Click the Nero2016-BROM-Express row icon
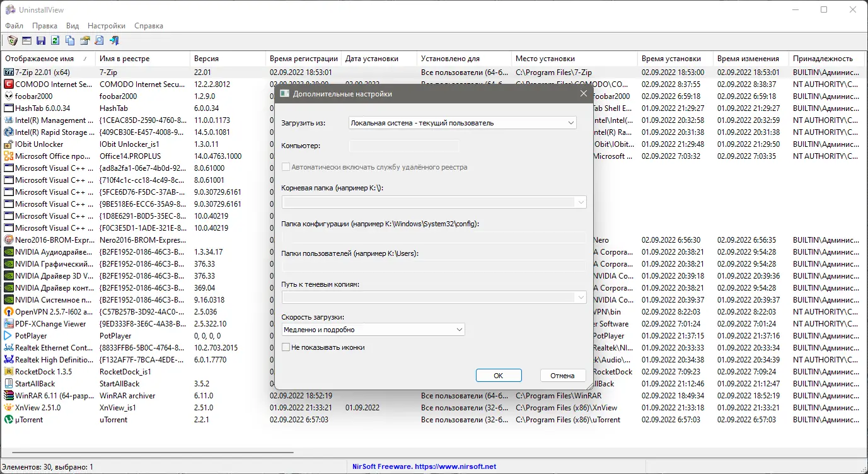Image resolution: width=868 pixels, height=474 pixels. click(x=9, y=240)
